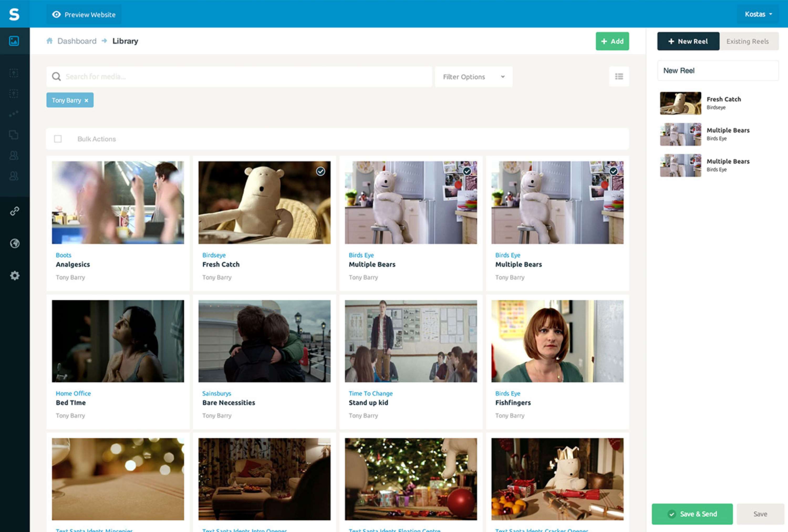Click the Library breadcrumb text
The width and height of the screenshot is (788, 532).
125,41
